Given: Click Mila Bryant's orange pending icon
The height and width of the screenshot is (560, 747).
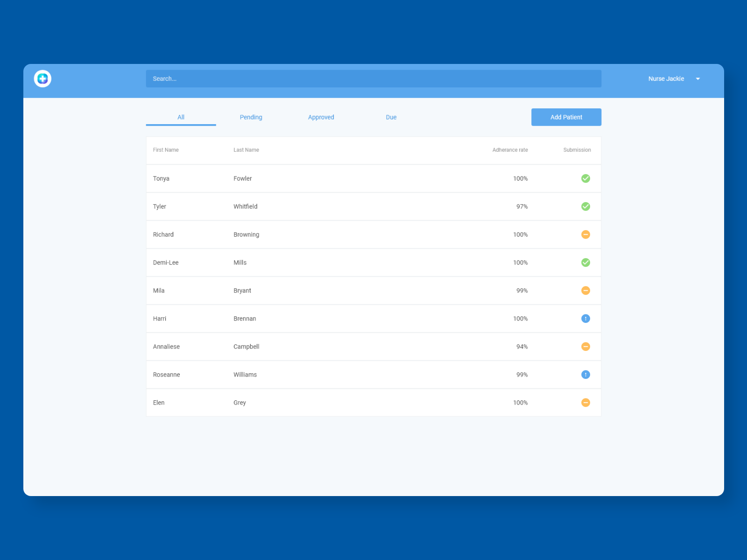Looking at the screenshot, I should [585, 290].
